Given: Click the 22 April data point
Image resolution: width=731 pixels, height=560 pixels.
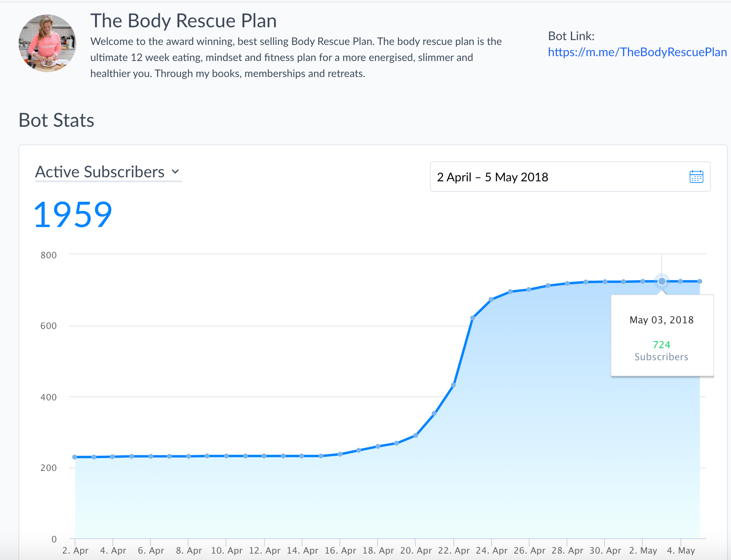Looking at the screenshot, I should click(453, 385).
